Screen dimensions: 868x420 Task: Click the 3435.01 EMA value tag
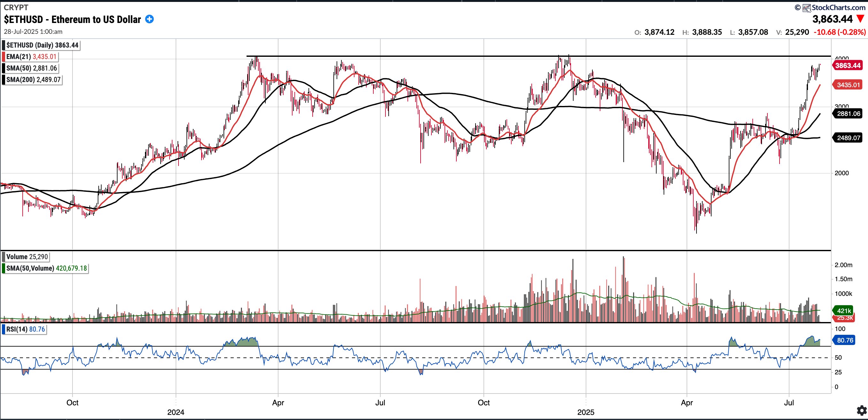pyautogui.click(x=848, y=85)
